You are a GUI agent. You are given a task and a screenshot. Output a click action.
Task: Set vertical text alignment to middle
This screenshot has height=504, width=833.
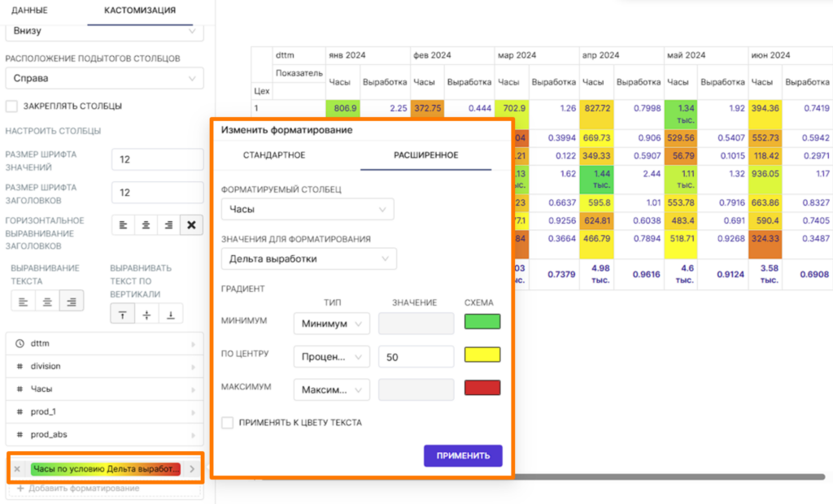point(146,315)
